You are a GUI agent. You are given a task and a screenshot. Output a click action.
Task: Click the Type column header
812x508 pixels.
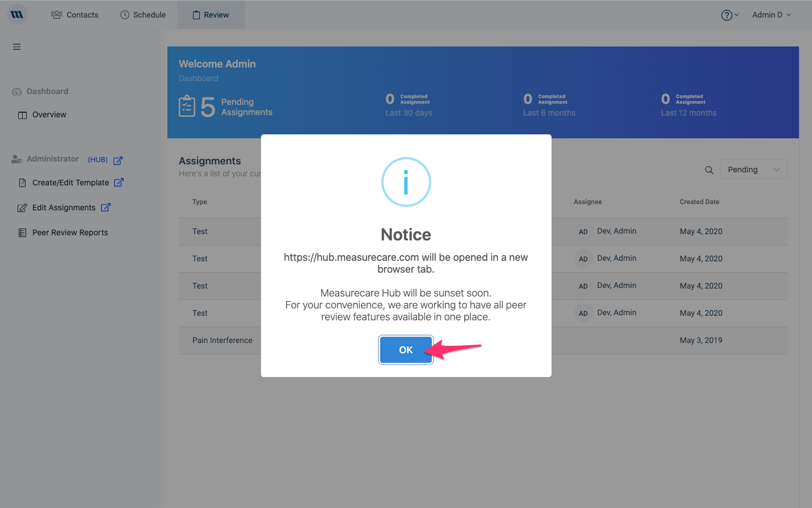click(200, 202)
